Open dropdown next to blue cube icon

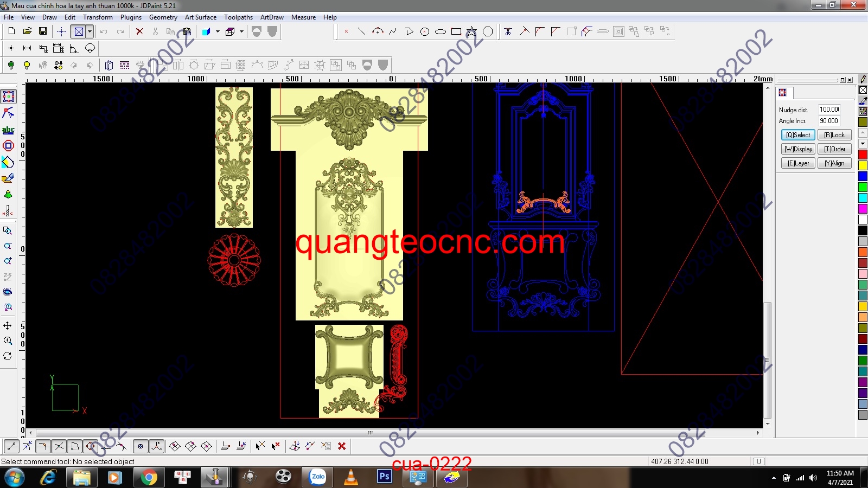218,31
